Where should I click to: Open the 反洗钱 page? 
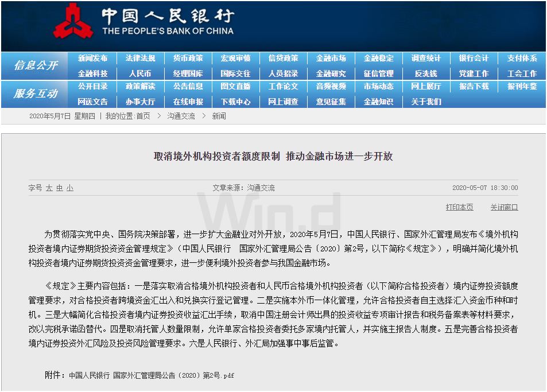pyautogui.click(x=426, y=73)
